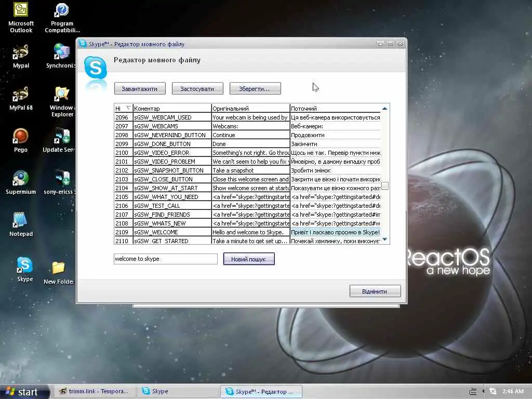
Task: Click Застосувати (Apply) button
Action: point(197,88)
